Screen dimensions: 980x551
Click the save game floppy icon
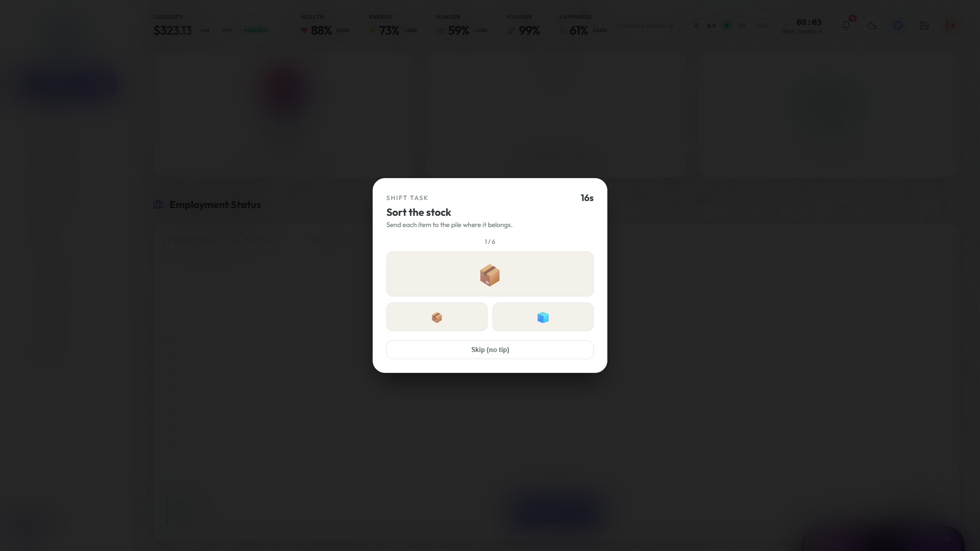coord(924,26)
